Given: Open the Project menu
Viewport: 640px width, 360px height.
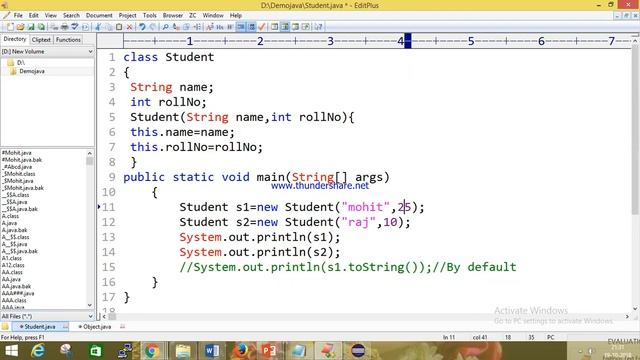Looking at the screenshot, I should point(127,16).
